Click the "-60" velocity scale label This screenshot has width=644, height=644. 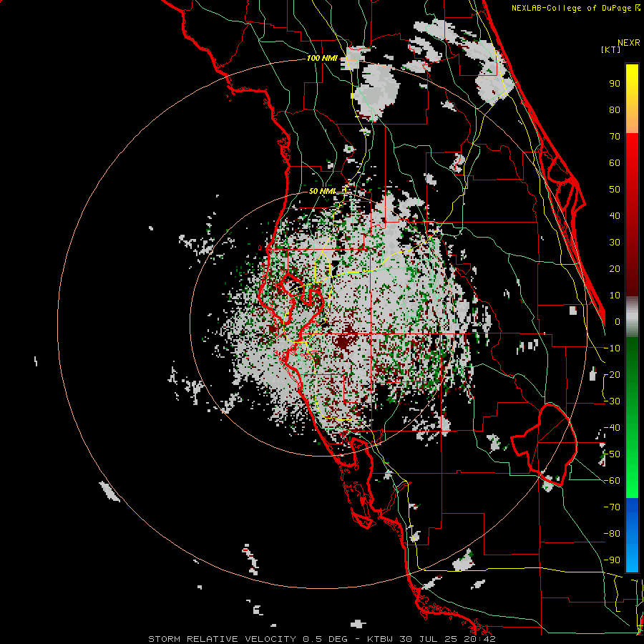pyautogui.click(x=612, y=481)
